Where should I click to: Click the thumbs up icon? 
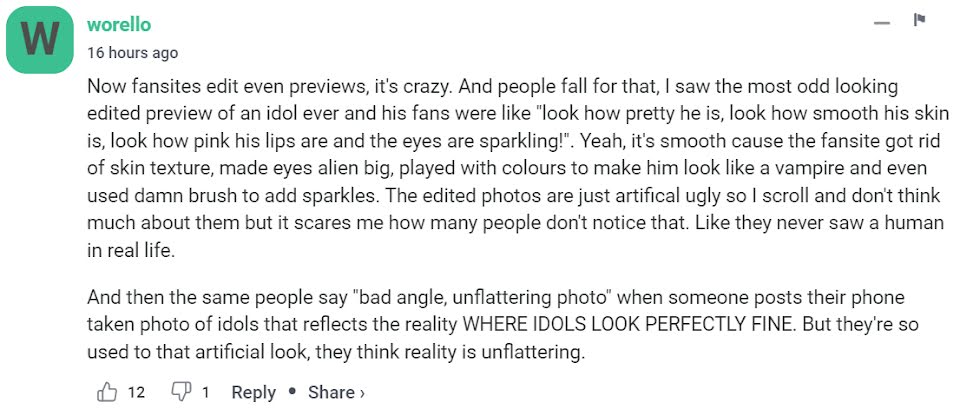107,392
